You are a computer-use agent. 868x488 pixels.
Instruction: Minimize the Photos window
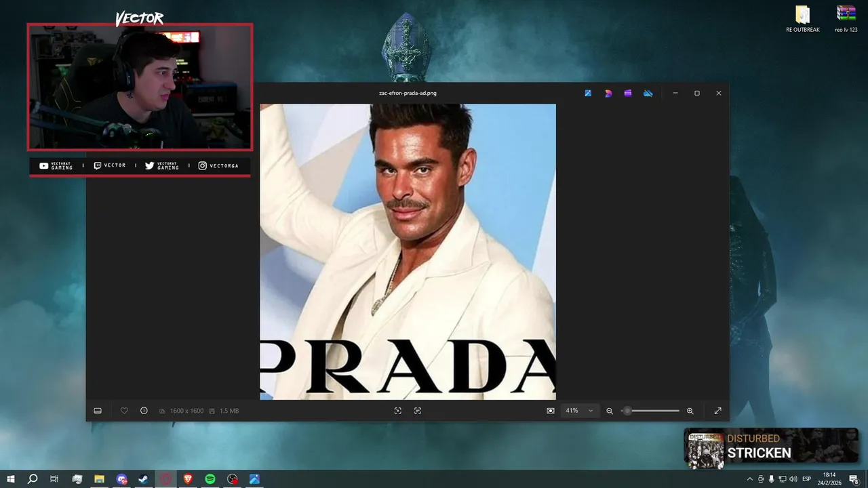pyautogui.click(x=675, y=94)
